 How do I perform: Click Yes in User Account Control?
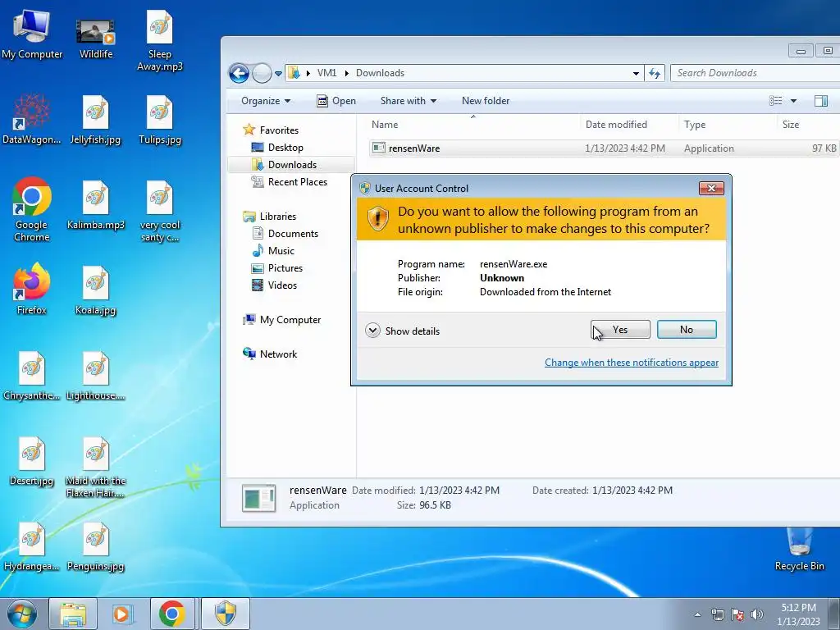[x=620, y=330]
